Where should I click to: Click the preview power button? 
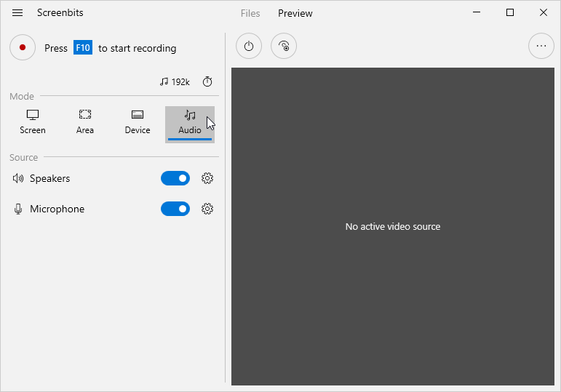pos(249,46)
